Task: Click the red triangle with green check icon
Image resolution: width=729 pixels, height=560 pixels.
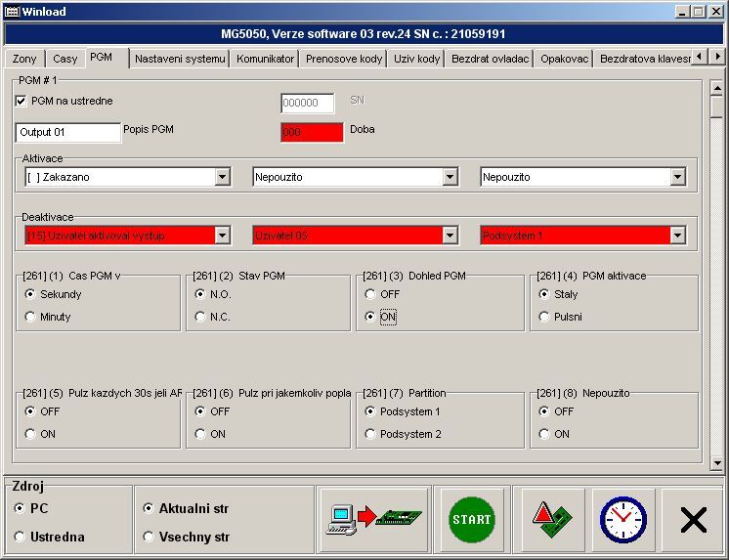Action: click(553, 520)
